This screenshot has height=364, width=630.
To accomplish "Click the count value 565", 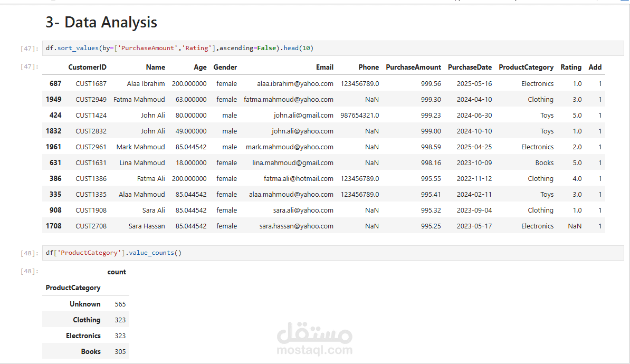I will tap(120, 304).
